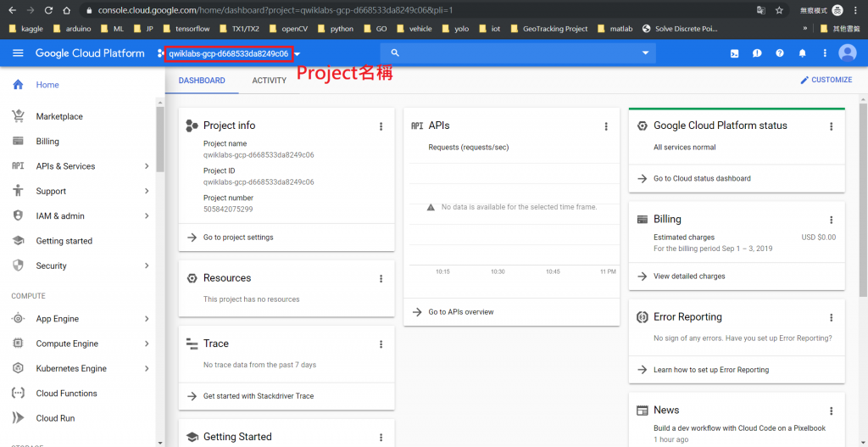
Task: Open Trace card options menu
Action: coord(381,344)
